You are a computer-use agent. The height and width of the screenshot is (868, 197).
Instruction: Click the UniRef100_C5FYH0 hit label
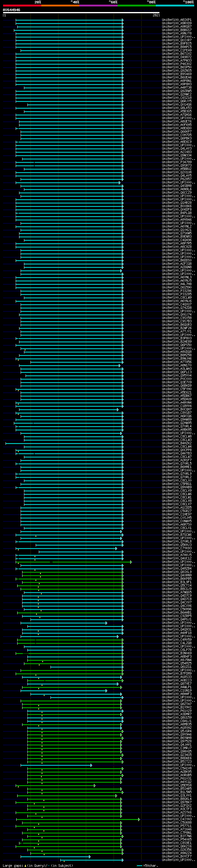coord(177,389)
